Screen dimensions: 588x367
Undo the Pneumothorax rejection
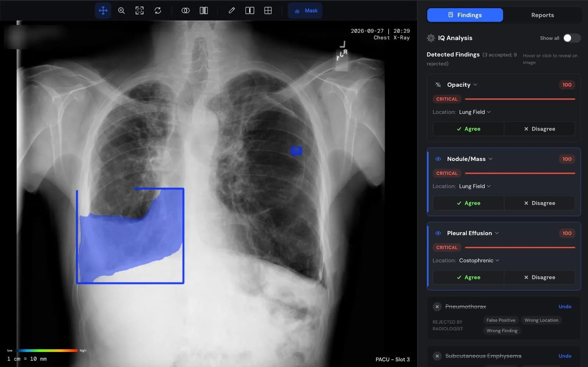point(565,306)
